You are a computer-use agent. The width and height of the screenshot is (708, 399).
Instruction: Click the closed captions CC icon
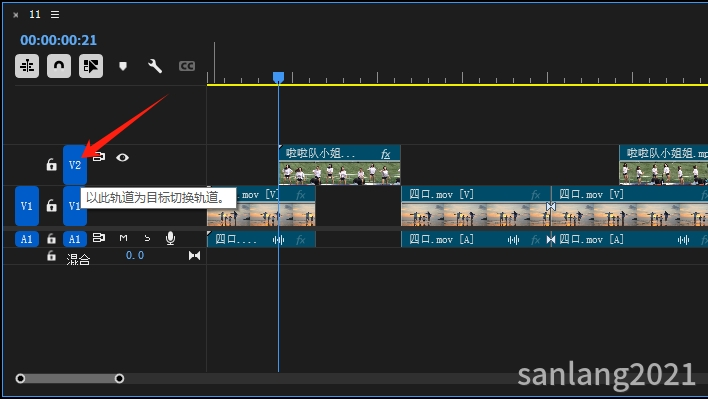tap(187, 66)
